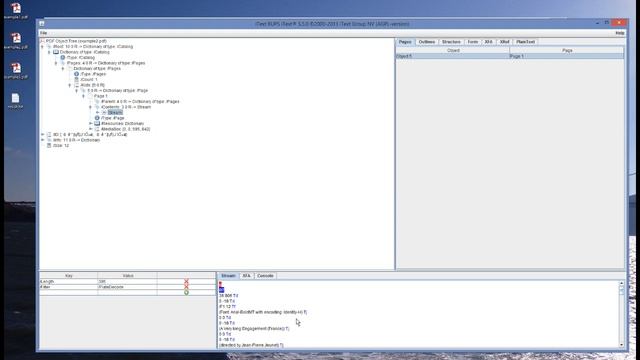Viewport: 640px width, 360px height.
Task: Open the upper XFA tab beside Form
Action: tap(488, 42)
